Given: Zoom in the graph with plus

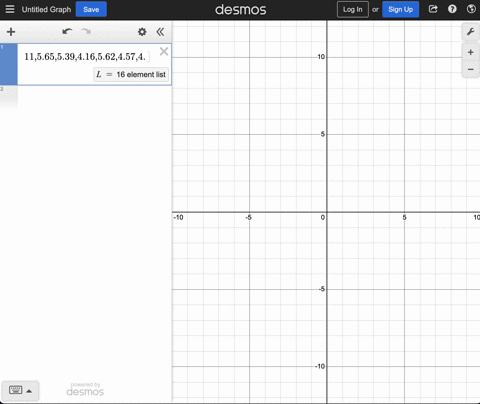Looking at the screenshot, I should pos(471,52).
